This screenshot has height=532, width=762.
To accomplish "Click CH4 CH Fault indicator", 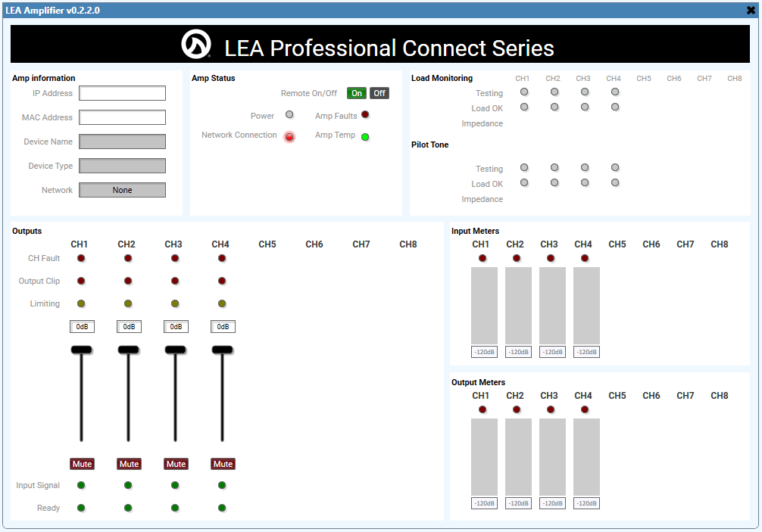I will 222,258.
